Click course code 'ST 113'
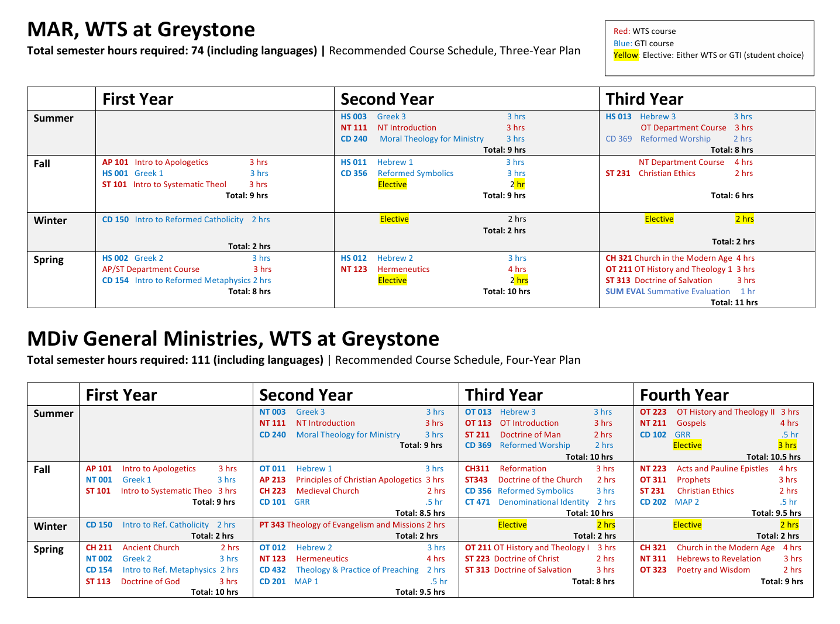Image resolution: width=840 pixels, height=624 pixels. [98, 582]
